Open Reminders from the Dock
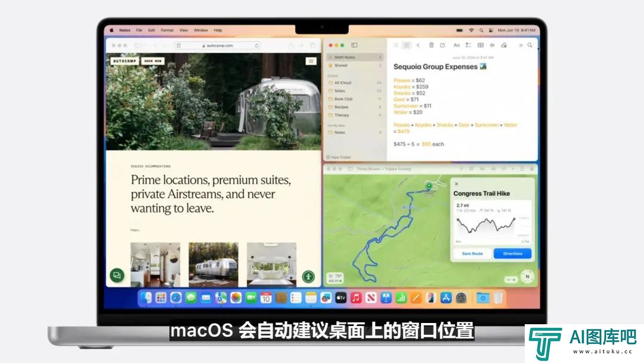This screenshot has width=644, height=363. (296, 298)
